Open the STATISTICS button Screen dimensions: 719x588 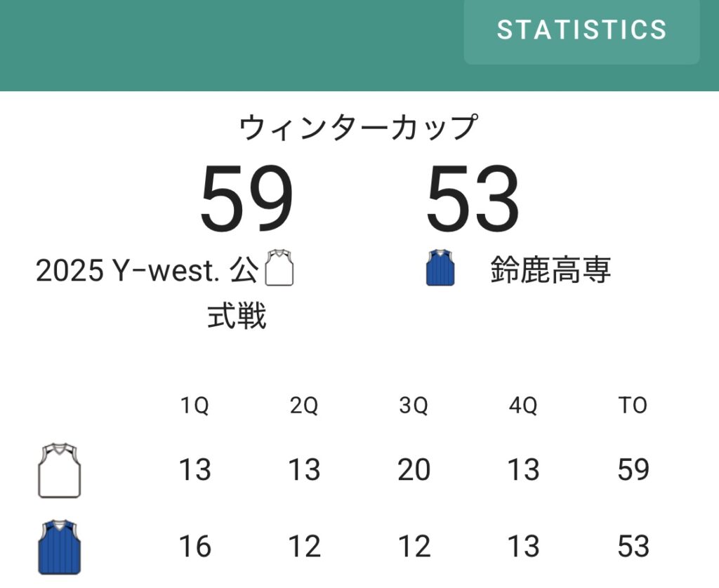tap(581, 30)
